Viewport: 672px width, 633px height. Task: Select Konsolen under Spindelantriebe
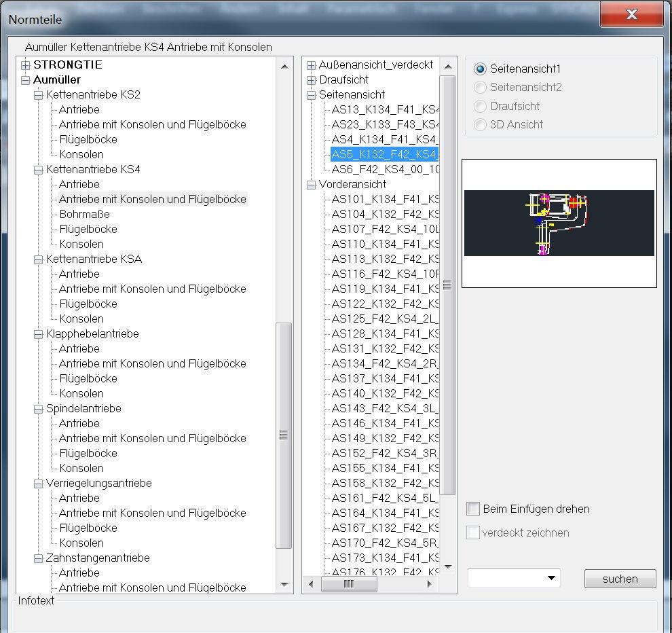coord(81,469)
